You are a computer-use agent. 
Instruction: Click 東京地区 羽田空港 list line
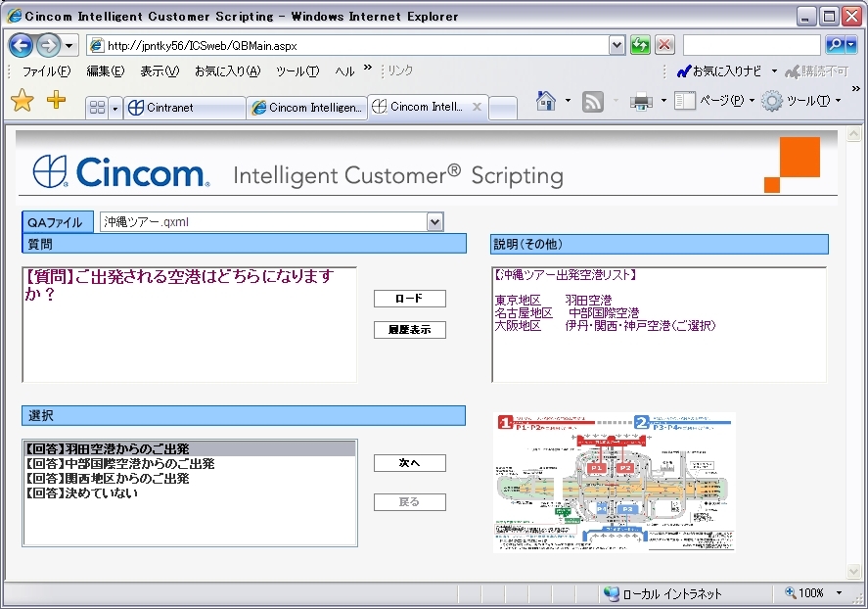553,300
